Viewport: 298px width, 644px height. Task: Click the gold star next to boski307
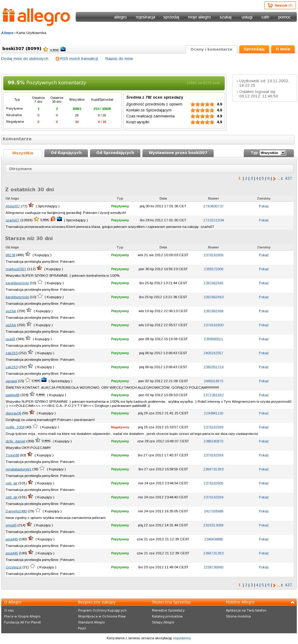pyautogui.click(x=46, y=49)
